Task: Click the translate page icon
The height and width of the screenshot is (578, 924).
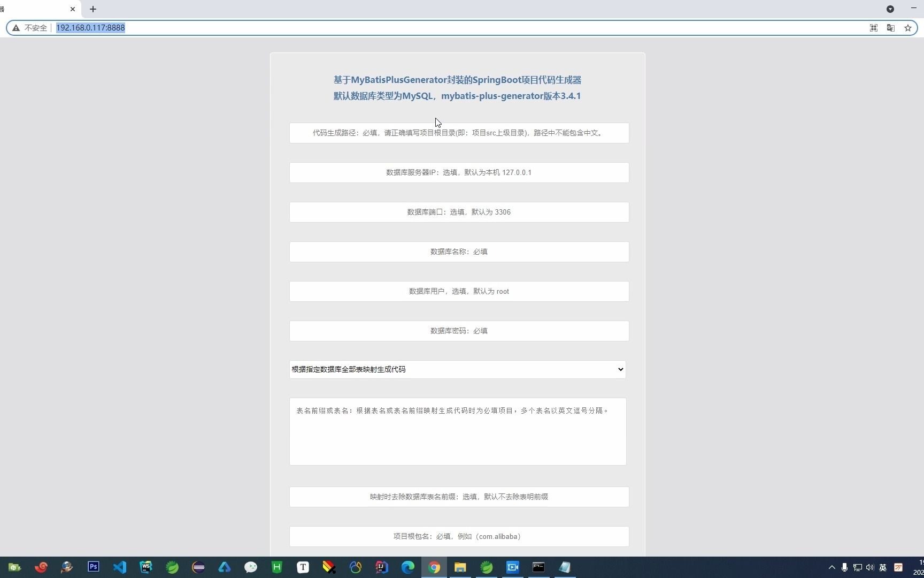Action: coord(891,28)
